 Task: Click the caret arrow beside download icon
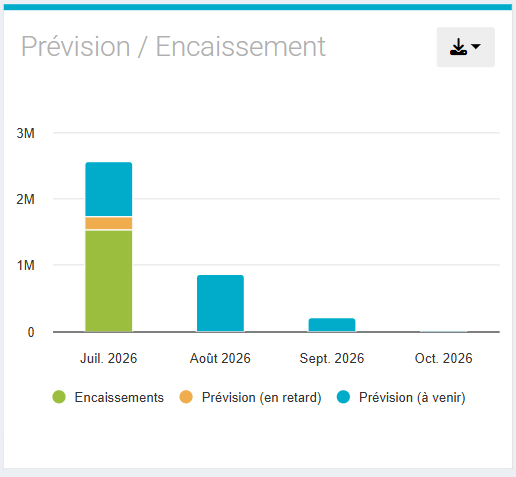[476, 46]
